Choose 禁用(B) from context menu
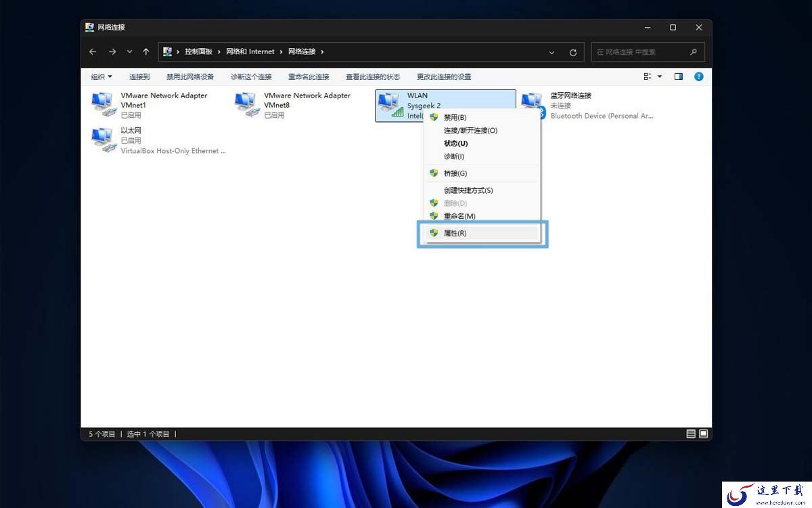812x508 pixels. pos(482,117)
